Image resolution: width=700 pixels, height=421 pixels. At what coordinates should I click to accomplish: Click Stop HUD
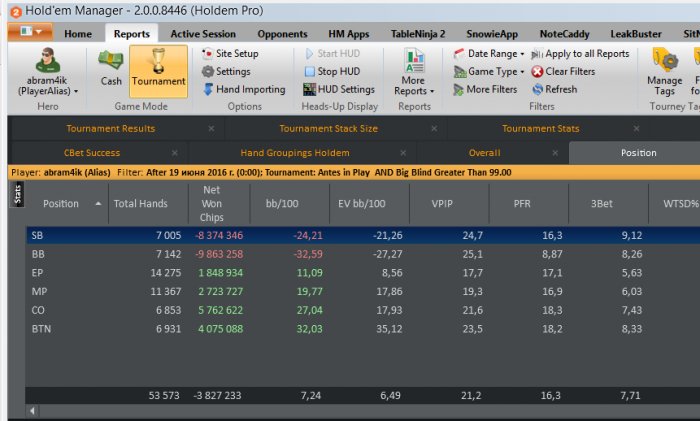point(332,71)
